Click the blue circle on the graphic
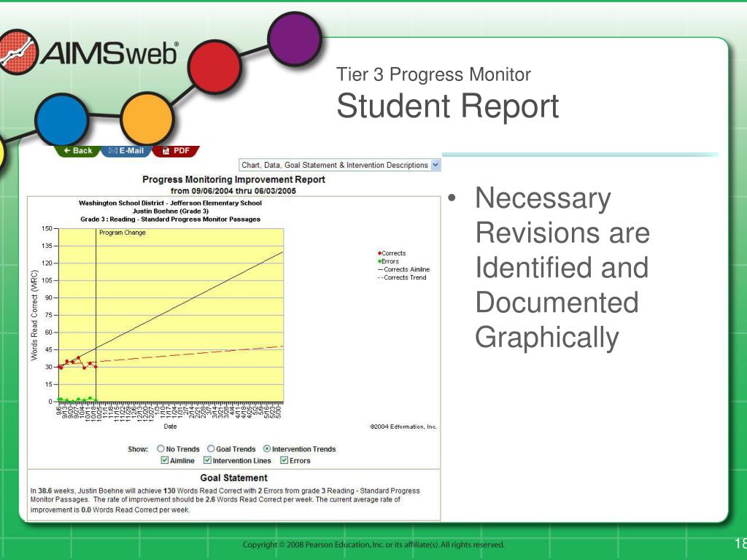 [62, 120]
